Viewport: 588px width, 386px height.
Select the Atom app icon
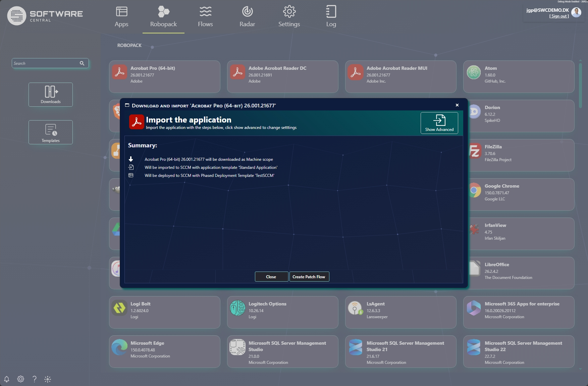point(474,72)
